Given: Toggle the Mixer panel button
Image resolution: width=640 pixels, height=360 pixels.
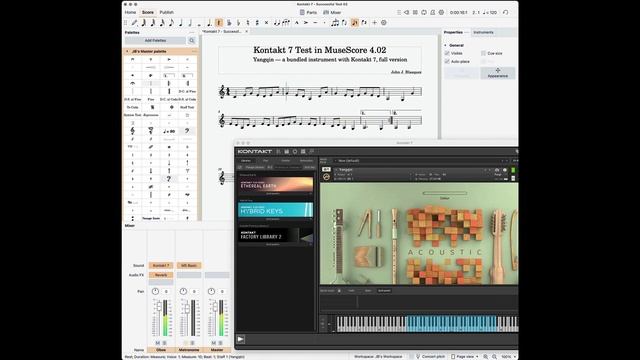Looking at the screenshot, I should click(332, 13).
